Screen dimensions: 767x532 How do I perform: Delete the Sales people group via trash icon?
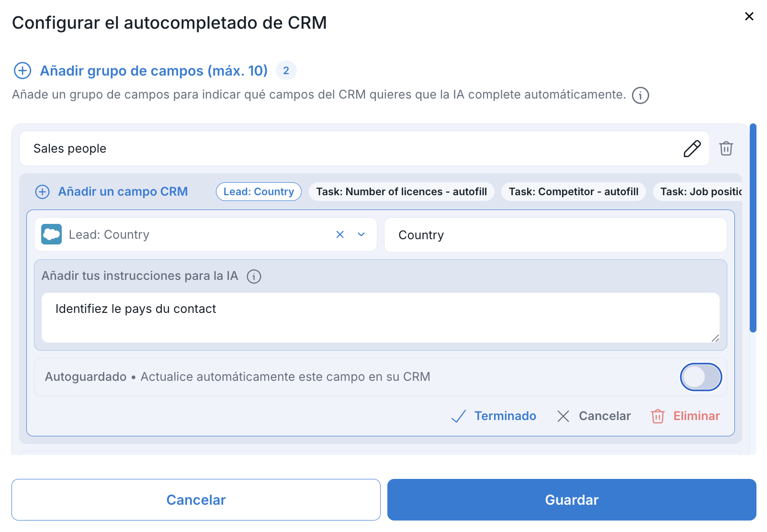click(x=726, y=149)
